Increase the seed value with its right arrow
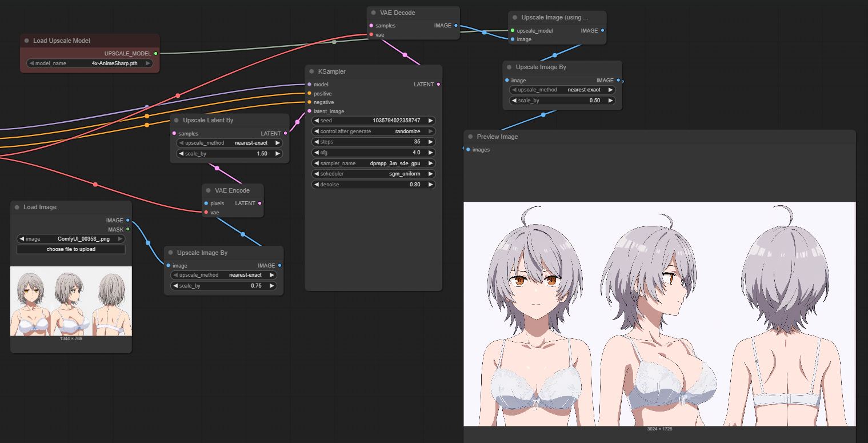The image size is (868, 443). 431,121
